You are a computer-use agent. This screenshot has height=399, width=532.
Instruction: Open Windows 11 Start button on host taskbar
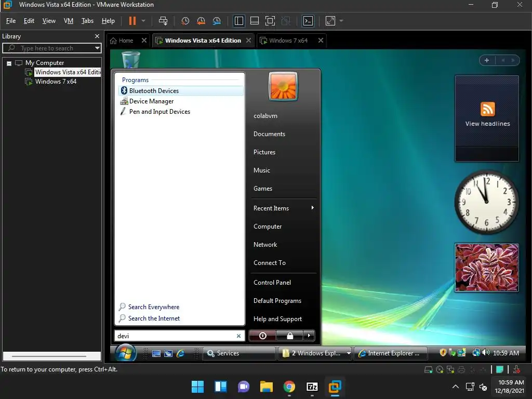[198, 387]
